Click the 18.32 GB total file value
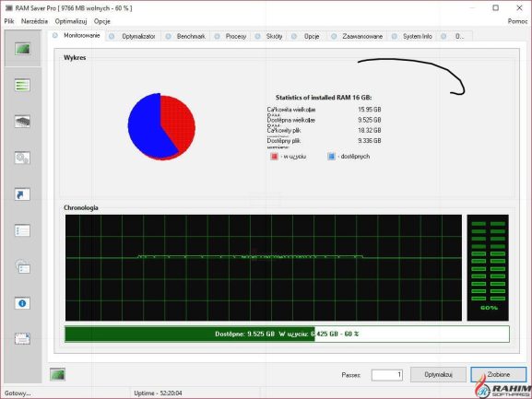 pos(370,130)
